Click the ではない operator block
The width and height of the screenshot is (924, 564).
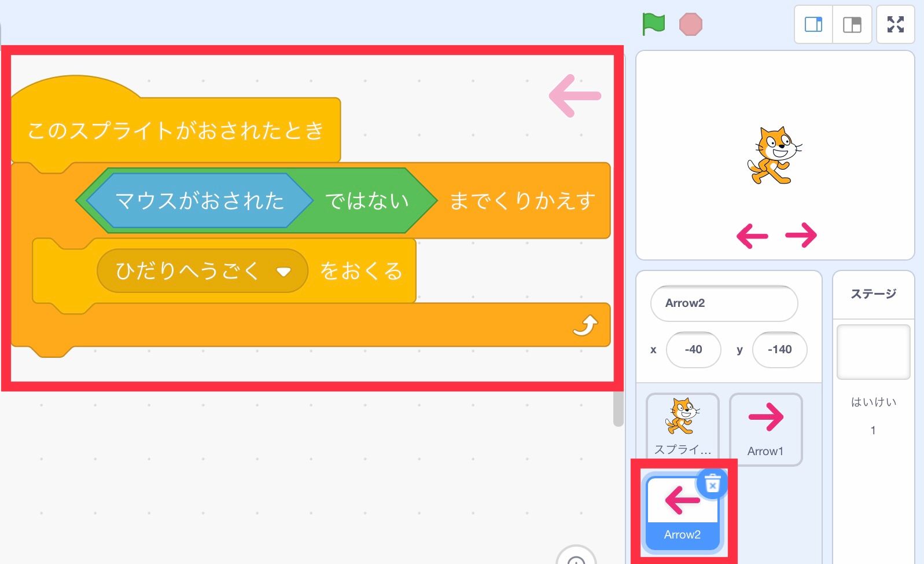pyautogui.click(x=367, y=200)
